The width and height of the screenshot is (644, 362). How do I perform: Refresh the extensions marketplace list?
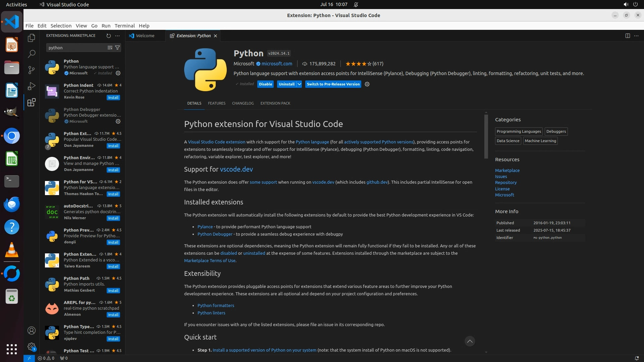108,36
